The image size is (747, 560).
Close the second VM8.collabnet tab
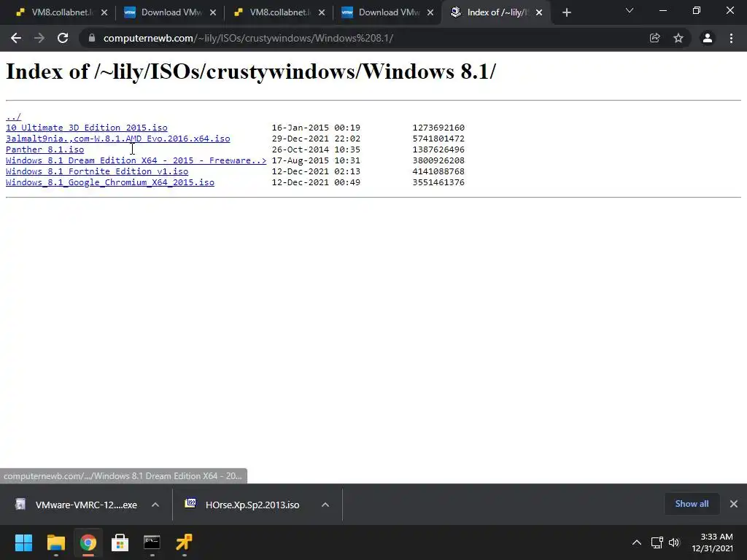pos(322,13)
